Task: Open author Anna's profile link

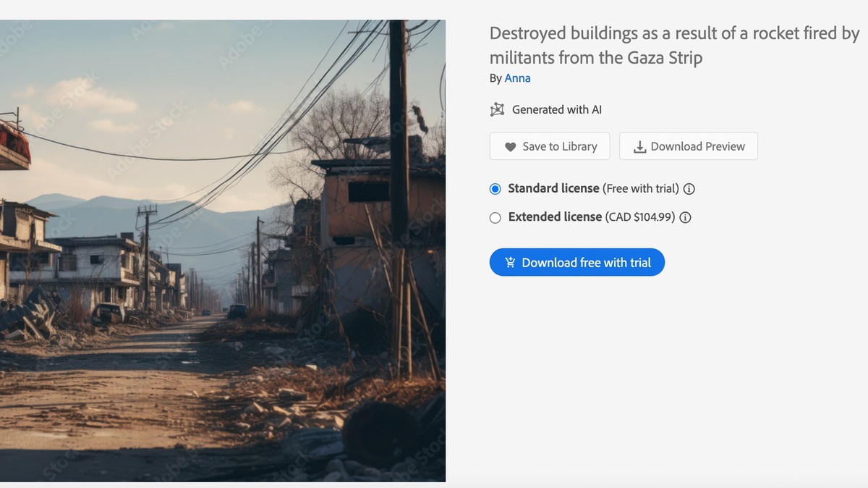Action: [x=517, y=78]
